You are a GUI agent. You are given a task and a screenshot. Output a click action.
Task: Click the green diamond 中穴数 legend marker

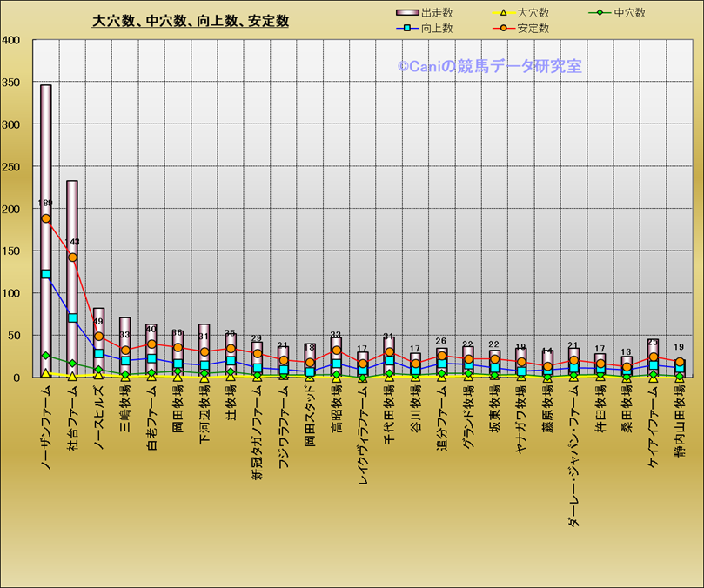(x=599, y=13)
